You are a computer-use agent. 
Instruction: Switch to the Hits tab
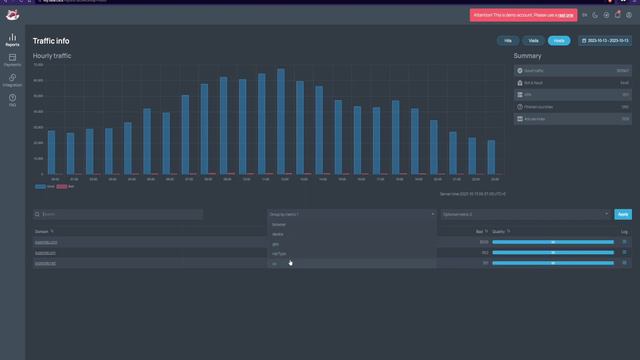click(x=508, y=41)
